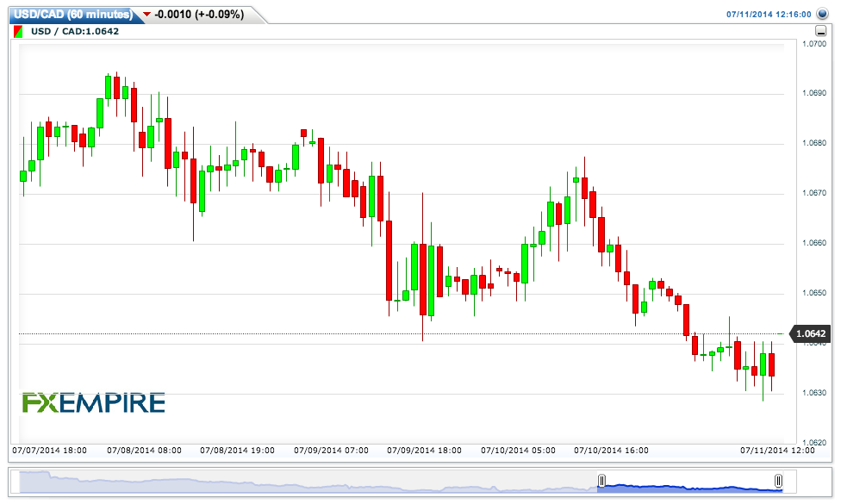The height and width of the screenshot is (504, 841).
Task: Click the 07/07/2014 18:00 time label
Action: [x=49, y=451]
